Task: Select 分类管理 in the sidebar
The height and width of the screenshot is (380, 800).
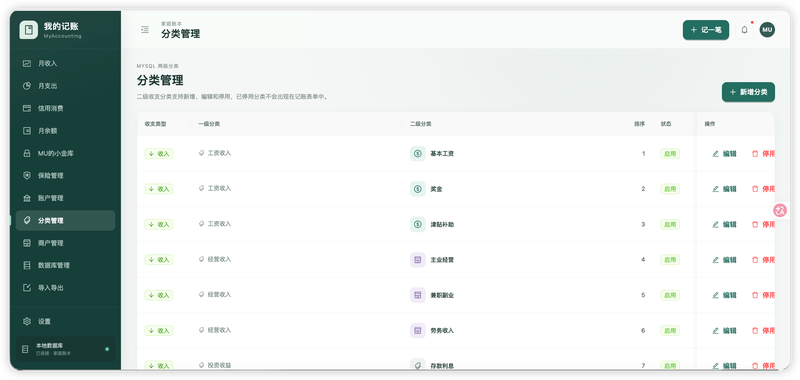Action: pos(65,221)
